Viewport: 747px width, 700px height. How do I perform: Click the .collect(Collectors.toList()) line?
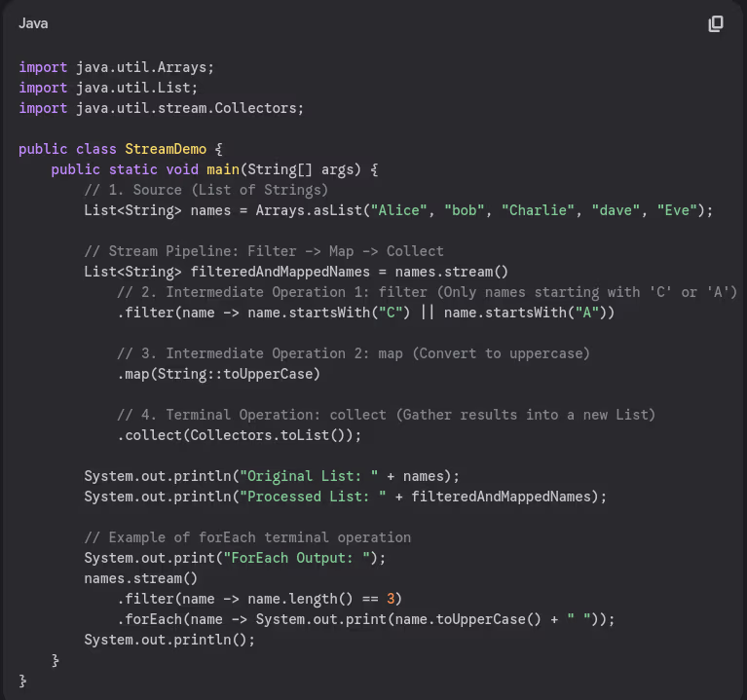pyautogui.click(x=240, y=435)
